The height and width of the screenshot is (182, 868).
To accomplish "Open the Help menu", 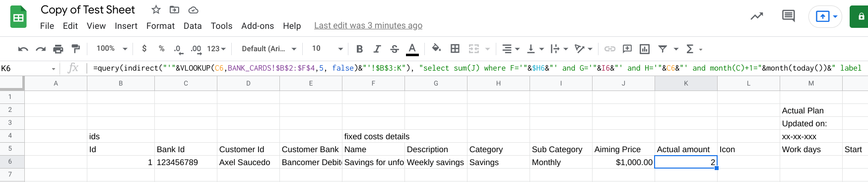I will [x=292, y=26].
